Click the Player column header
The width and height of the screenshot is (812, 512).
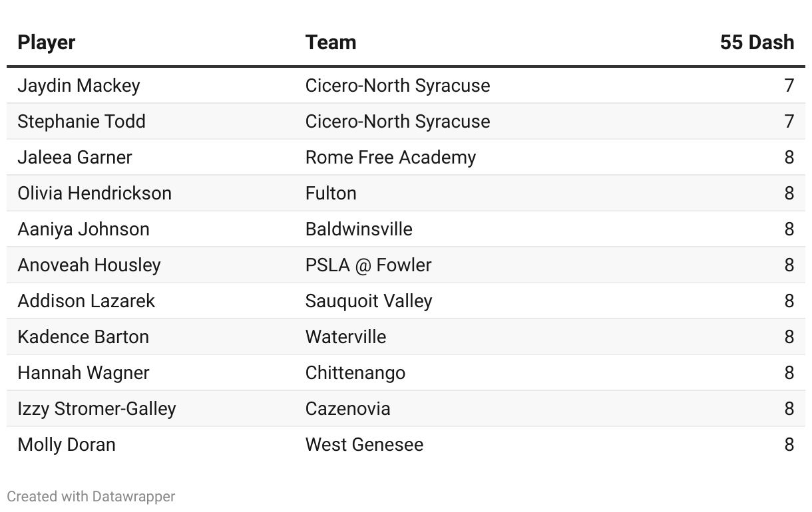46,43
